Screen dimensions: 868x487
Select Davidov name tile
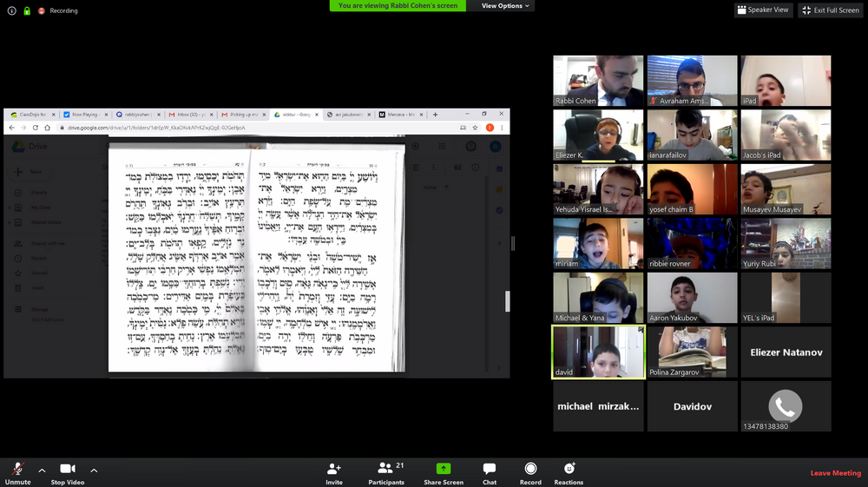coord(692,406)
